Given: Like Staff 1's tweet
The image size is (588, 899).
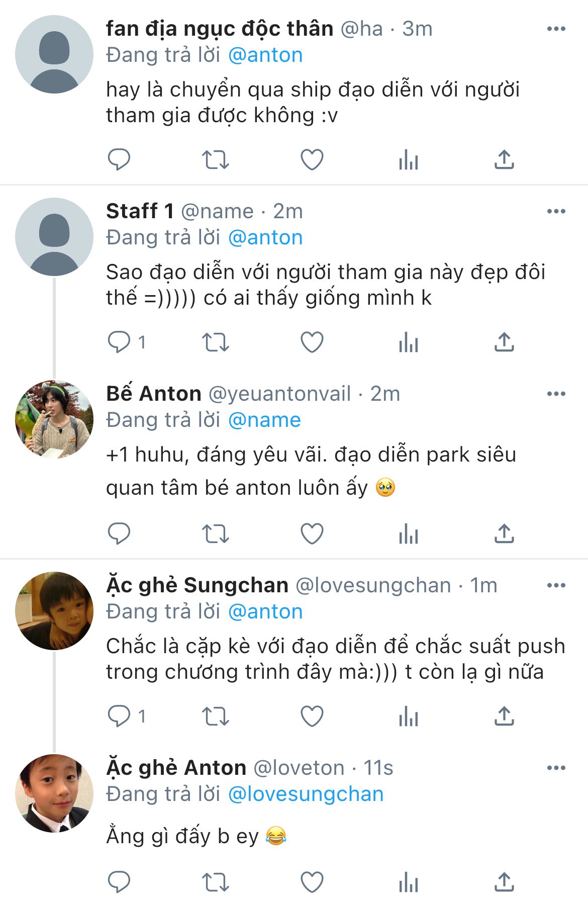Looking at the screenshot, I should point(312,342).
